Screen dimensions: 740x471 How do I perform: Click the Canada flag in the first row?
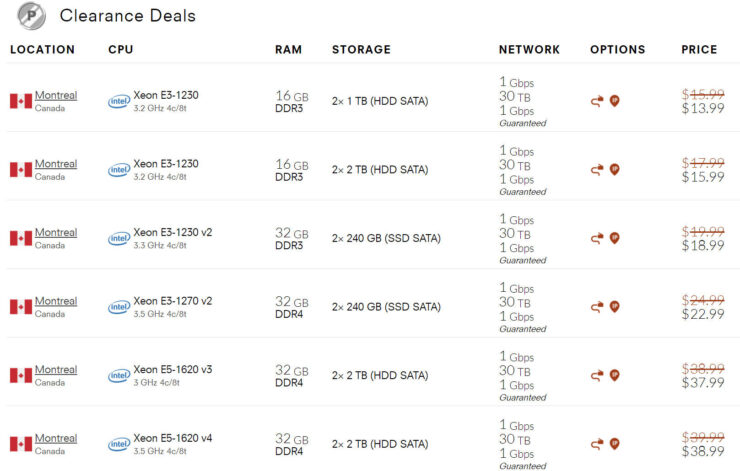(21, 101)
